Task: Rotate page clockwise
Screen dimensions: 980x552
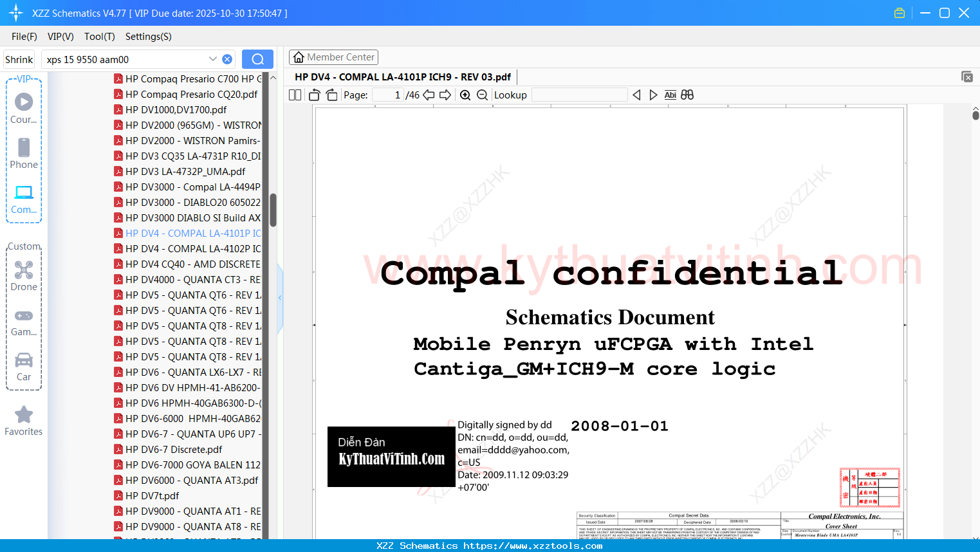Action: [x=331, y=95]
